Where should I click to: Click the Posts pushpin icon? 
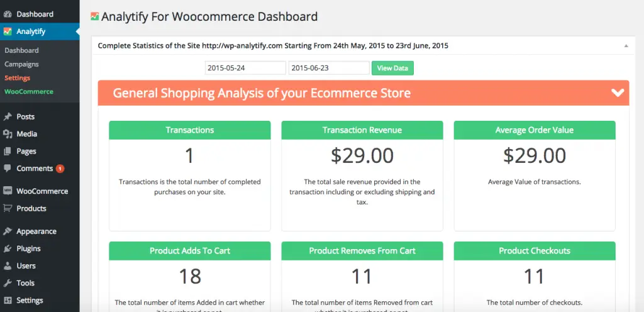click(8, 116)
